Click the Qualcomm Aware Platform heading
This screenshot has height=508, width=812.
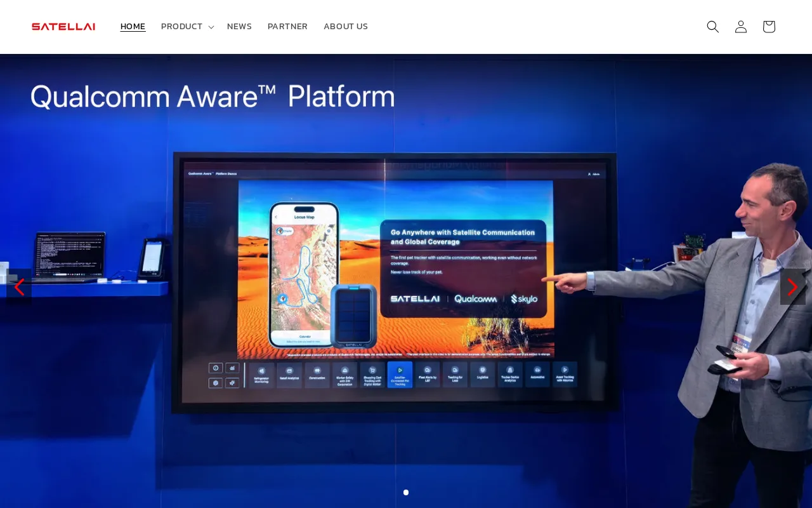pos(213,97)
